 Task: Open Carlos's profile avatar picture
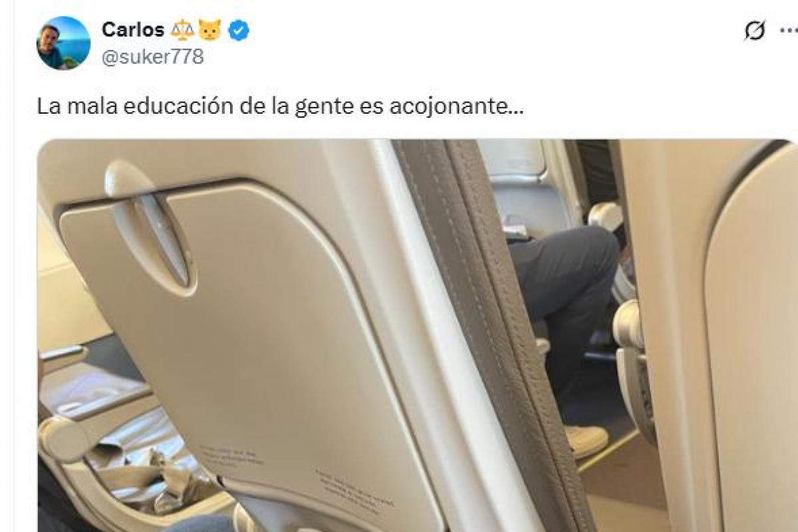63,43
